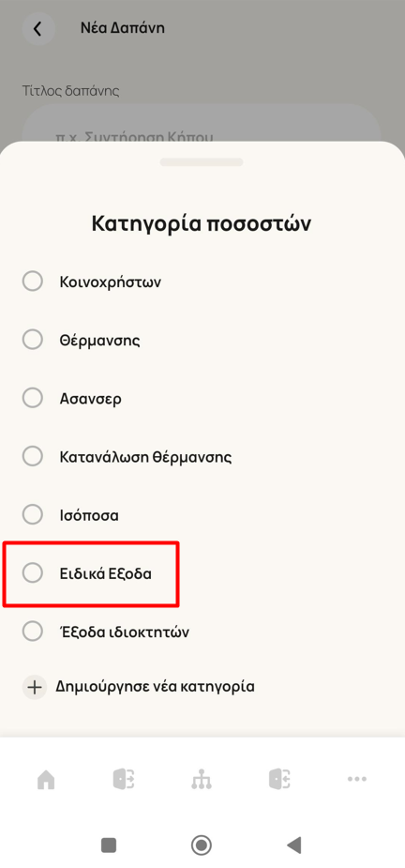Click Δημιούργησε νέα κατηγορία link
Viewport: 405px width, 868px height.
[155, 688]
